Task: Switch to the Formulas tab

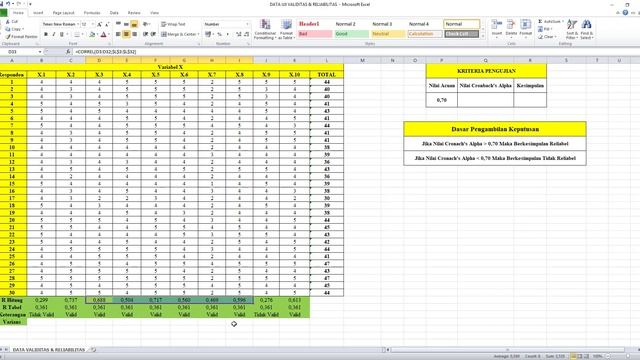Action: [91, 13]
